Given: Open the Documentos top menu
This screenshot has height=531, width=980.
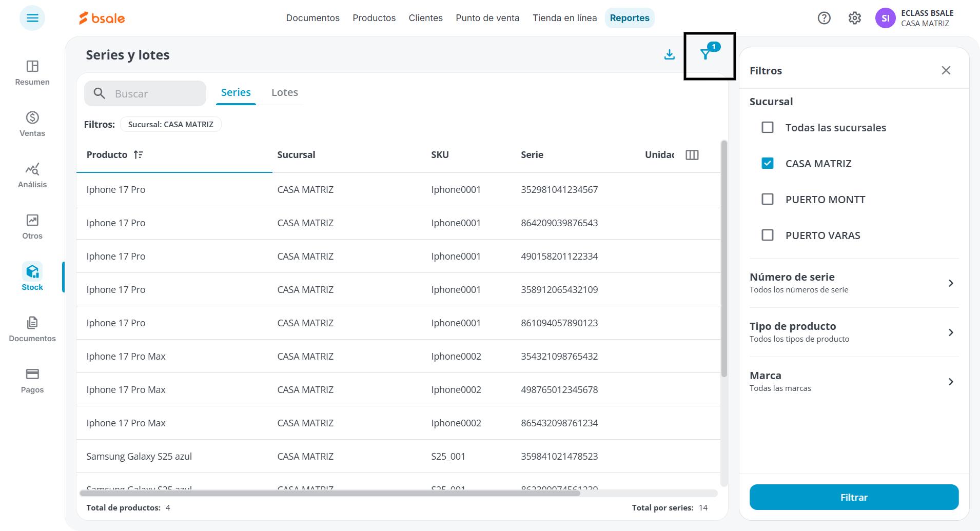Looking at the screenshot, I should (312, 18).
